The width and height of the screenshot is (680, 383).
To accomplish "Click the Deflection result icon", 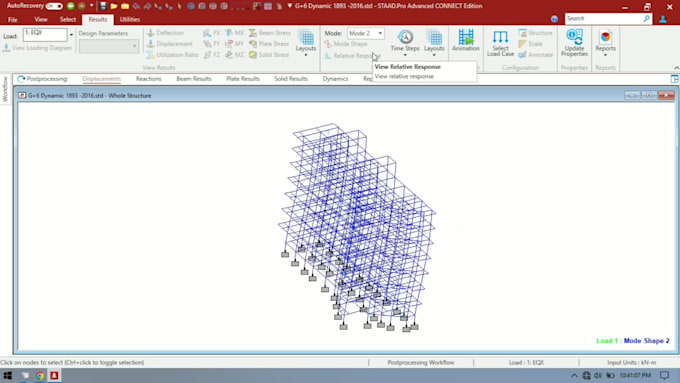I will click(165, 33).
